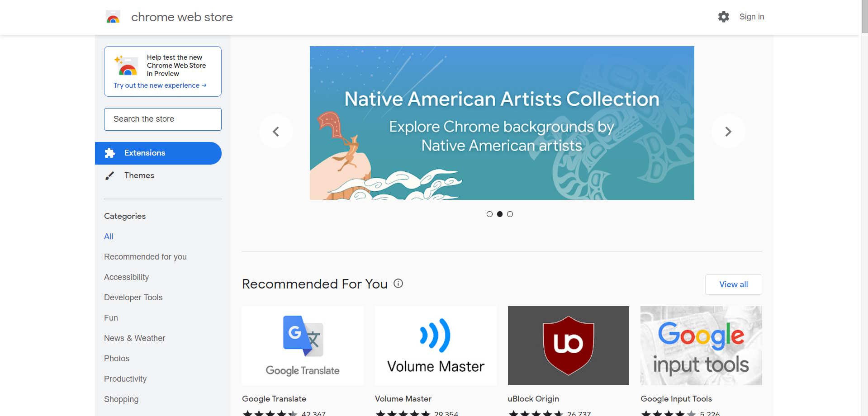Screen dimensions: 868x416
Task: Browse the News & Weather category
Action: point(134,338)
